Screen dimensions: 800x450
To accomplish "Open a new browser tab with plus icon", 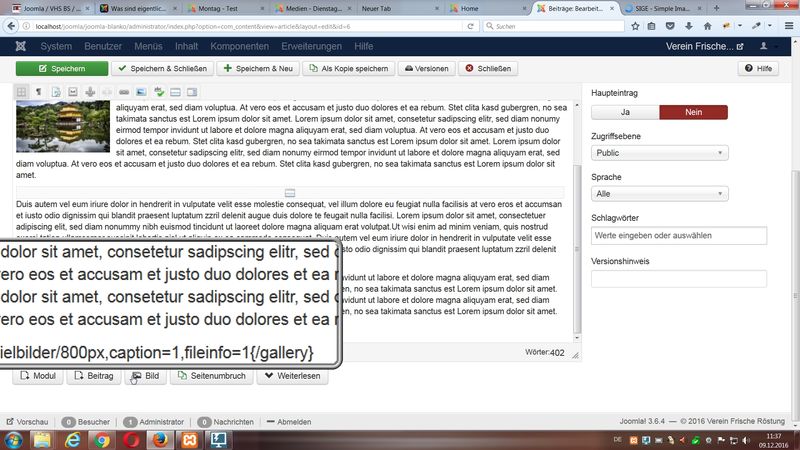I will tap(716, 8).
